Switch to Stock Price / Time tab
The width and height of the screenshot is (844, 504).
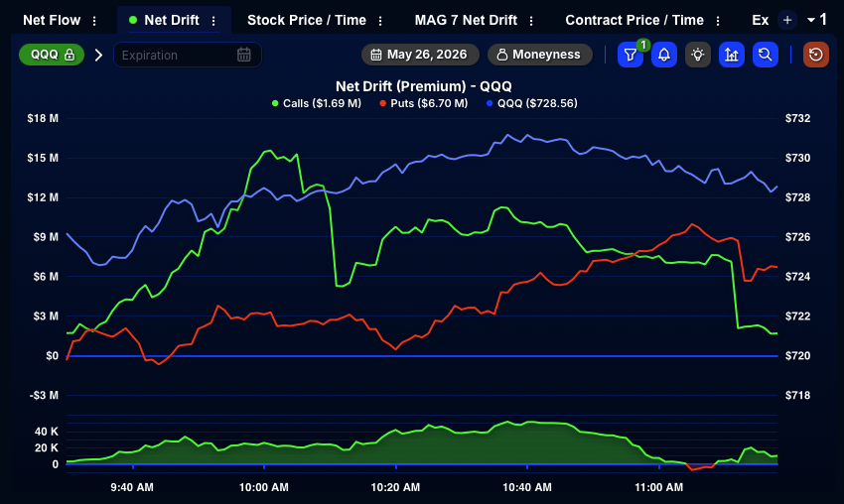tap(306, 21)
